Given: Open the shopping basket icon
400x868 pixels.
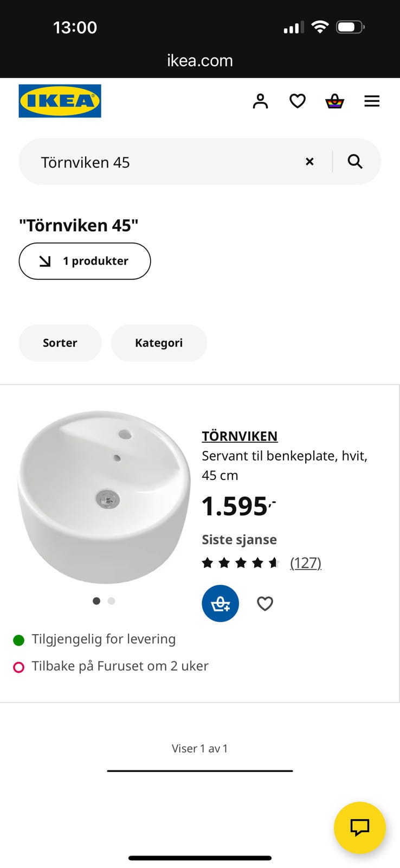Looking at the screenshot, I should tap(334, 101).
